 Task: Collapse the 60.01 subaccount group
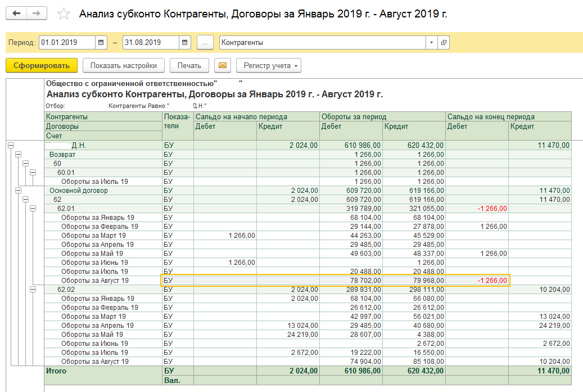(33, 173)
